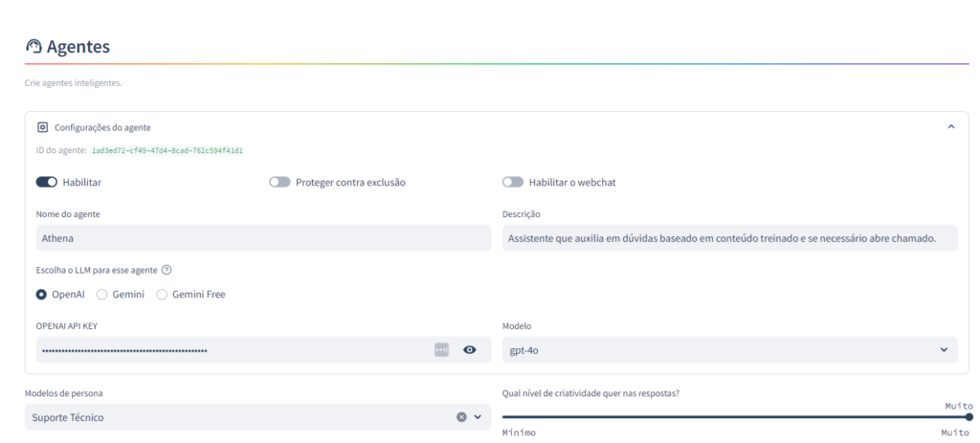Enable Proteger contra exclusão toggle

tap(279, 183)
